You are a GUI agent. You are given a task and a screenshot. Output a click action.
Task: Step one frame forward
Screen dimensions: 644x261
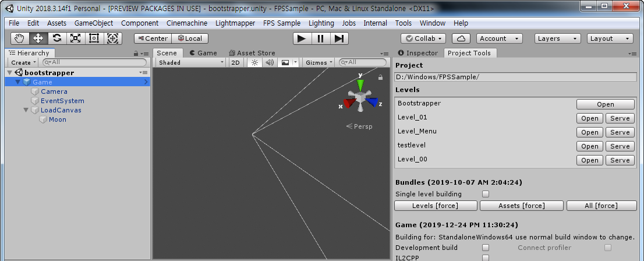[x=339, y=38]
